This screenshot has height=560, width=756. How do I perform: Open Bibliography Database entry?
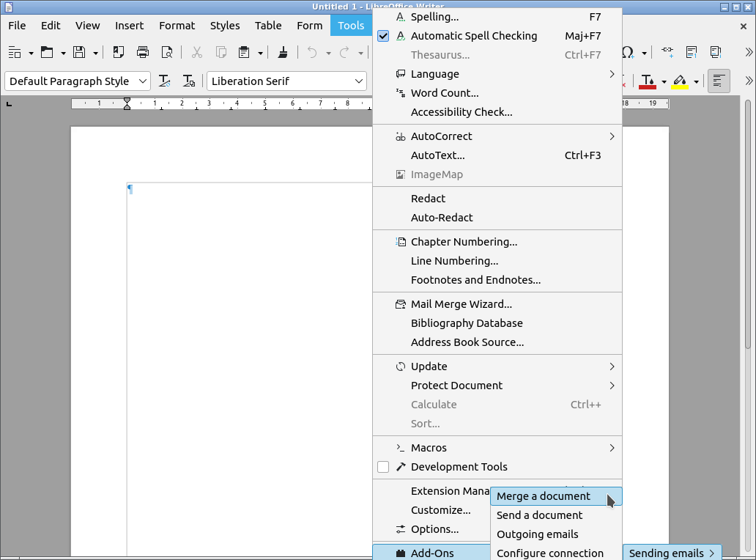(x=497, y=323)
